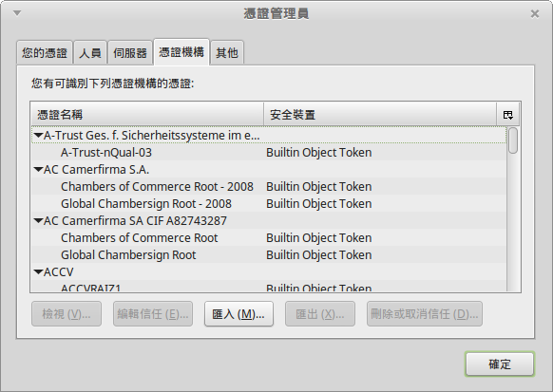
Task: Click the certificate list vertical scrollbar thumb
Action: [513, 140]
